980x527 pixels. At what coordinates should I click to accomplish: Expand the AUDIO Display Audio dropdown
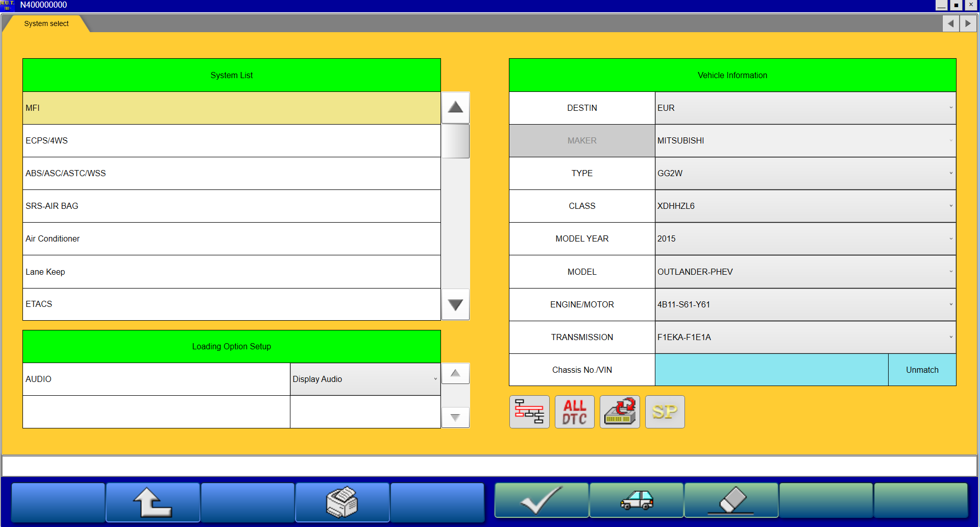(365, 379)
